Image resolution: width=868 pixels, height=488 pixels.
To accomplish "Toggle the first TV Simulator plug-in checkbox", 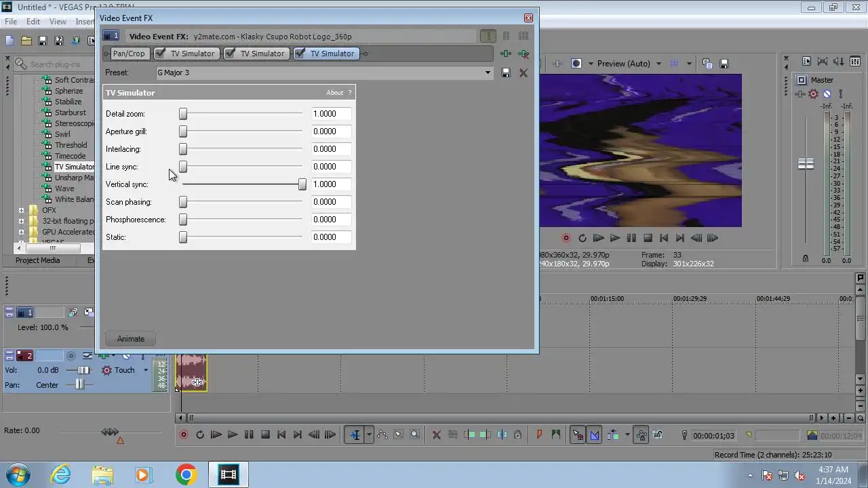I will pyautogui.click(x=161, y=54).
